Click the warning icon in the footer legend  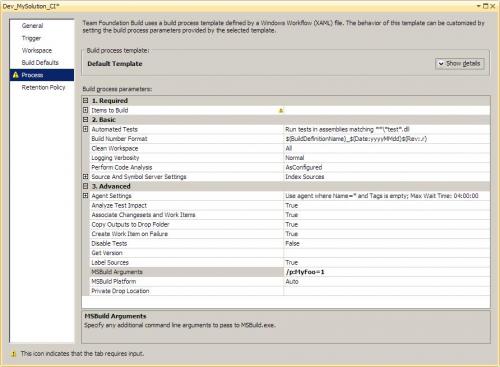14,354
